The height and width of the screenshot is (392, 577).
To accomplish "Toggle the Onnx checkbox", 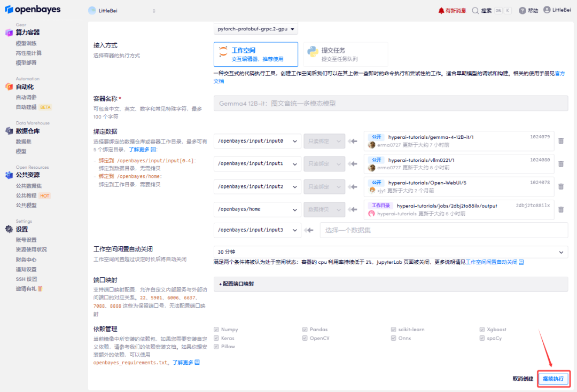I will click(x=393, y=338).
